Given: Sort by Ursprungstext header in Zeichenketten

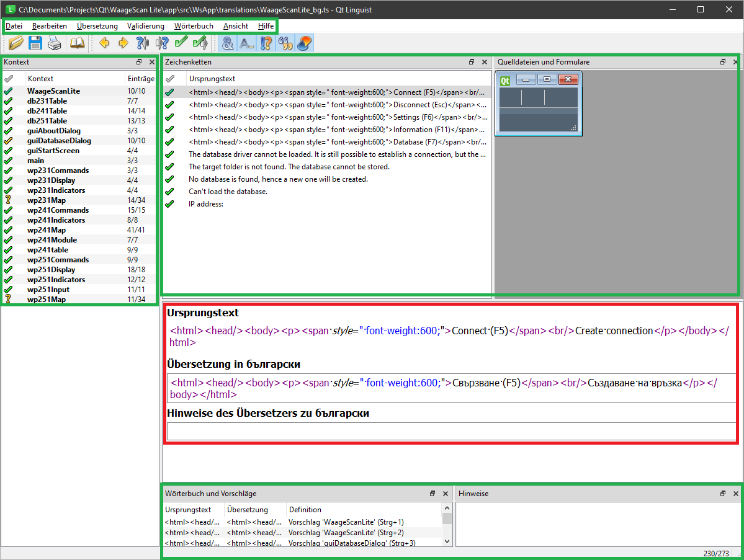Looking at the screenshot, I should [338, 79].
